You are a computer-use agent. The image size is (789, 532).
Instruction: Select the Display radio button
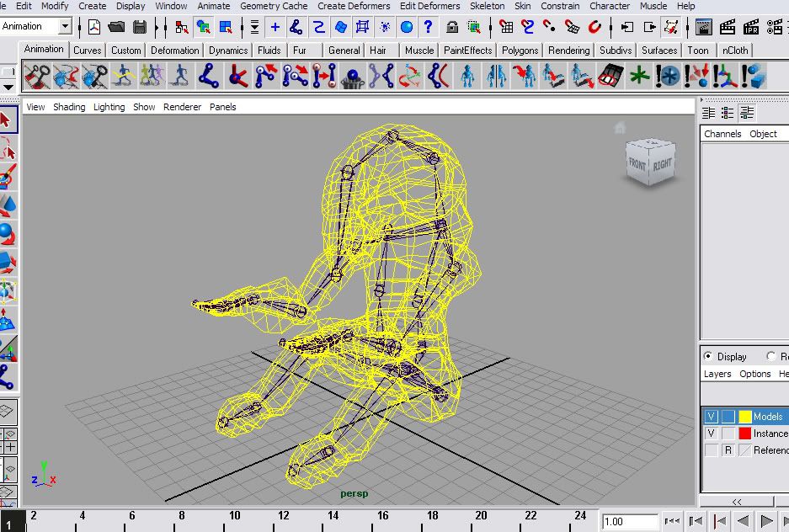click(707, 357)
